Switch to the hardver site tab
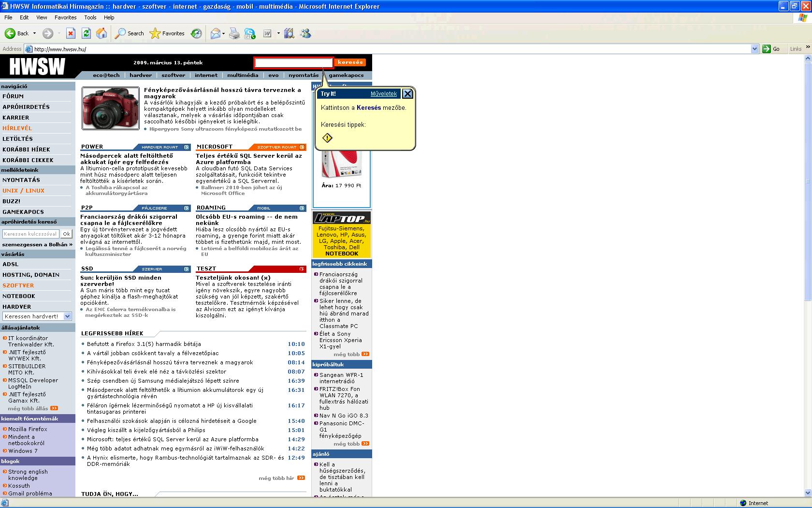Image resolution: width=812 pixels, height=508 pixels. click(141, 75)
